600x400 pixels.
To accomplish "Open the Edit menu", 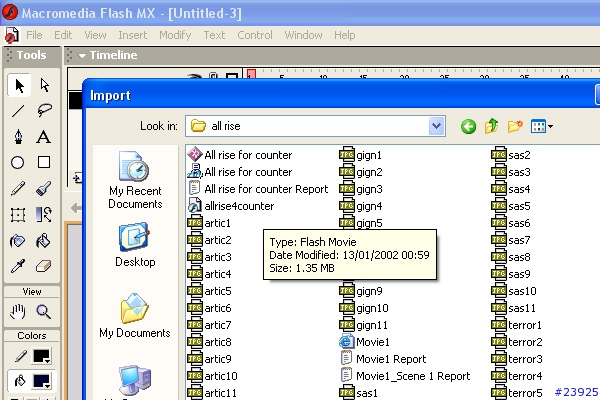I will pyautogui.click(x=63, y=35).
